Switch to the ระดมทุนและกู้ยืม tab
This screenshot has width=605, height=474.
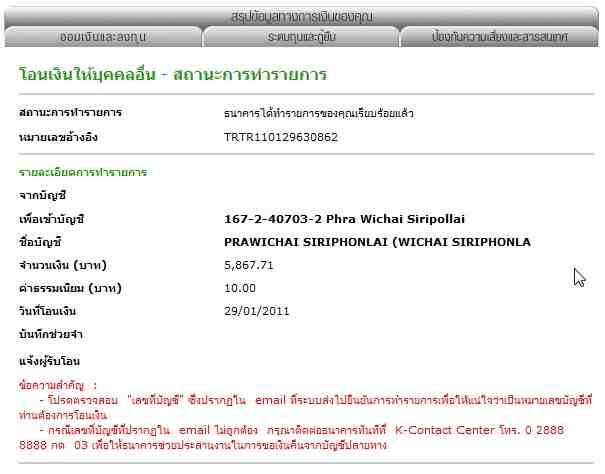coord(301,37)
